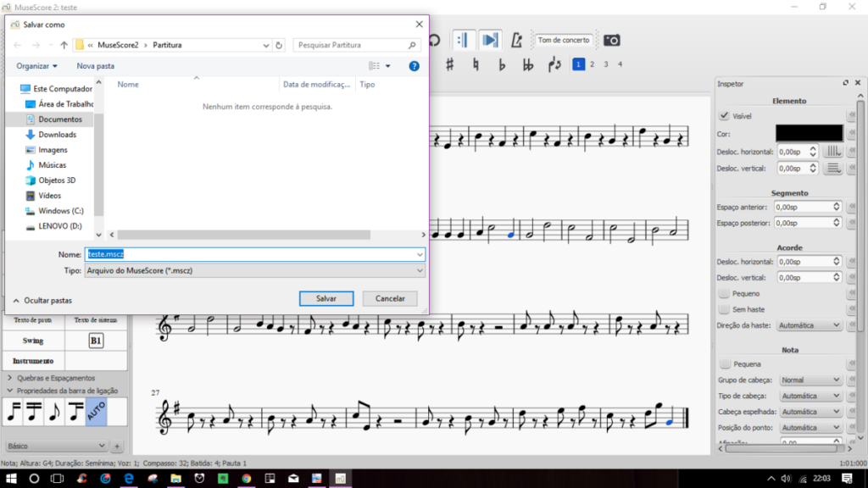Select the AUTO beam property in palette

click(x=96, y=412)
